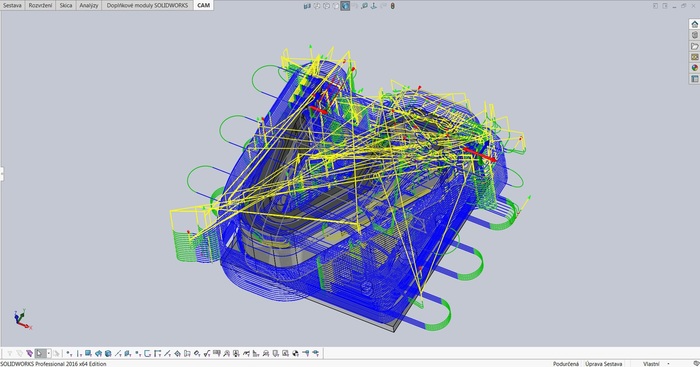Open the Design Library cube icon in task pane

click(695, 35)
